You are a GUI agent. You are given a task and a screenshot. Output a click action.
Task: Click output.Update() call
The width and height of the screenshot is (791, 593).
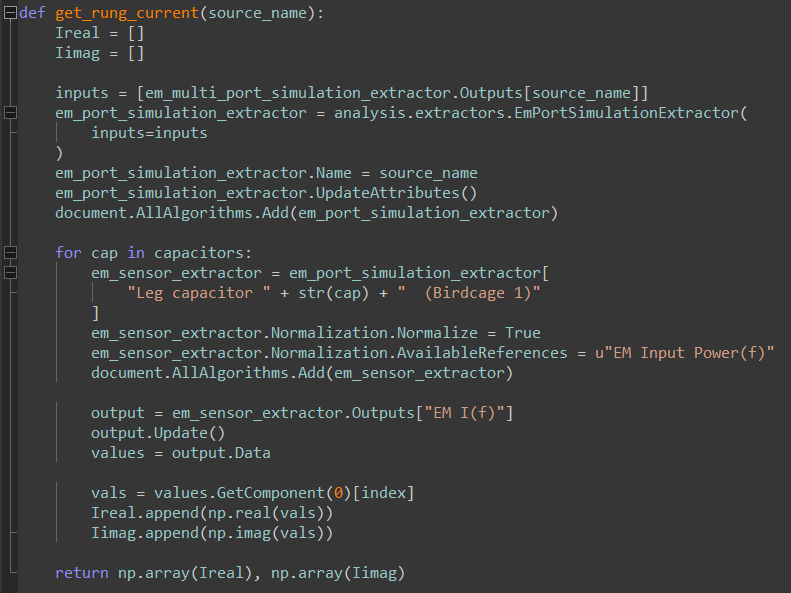click(x=158, y=433)
